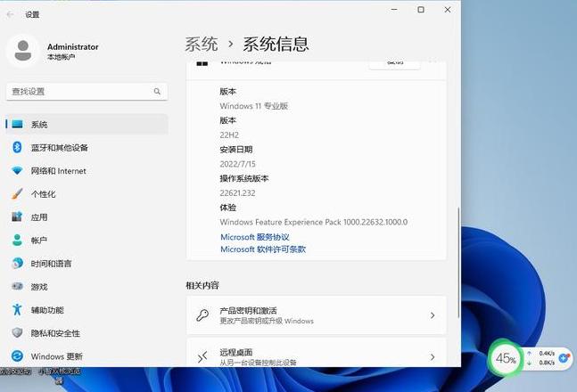Open Microsoft 服务协议 link

255,237
